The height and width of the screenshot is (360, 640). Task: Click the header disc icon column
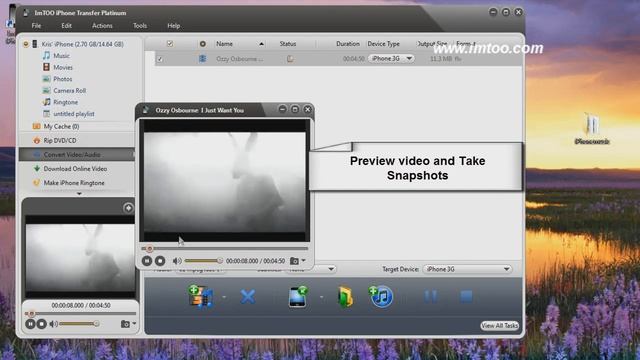[202, 44]
